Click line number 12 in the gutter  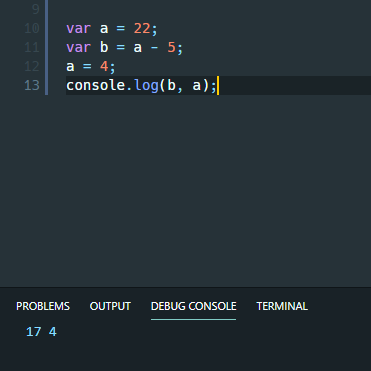(x=32, y=66)
